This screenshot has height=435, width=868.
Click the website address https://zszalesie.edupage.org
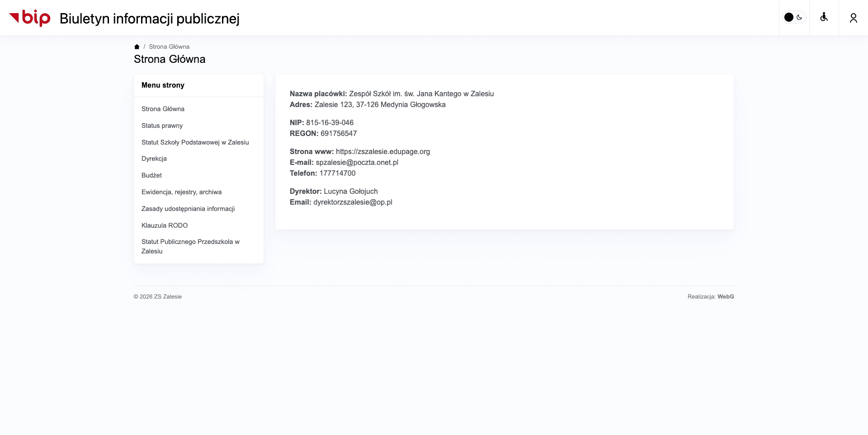[x=382, y=151]
